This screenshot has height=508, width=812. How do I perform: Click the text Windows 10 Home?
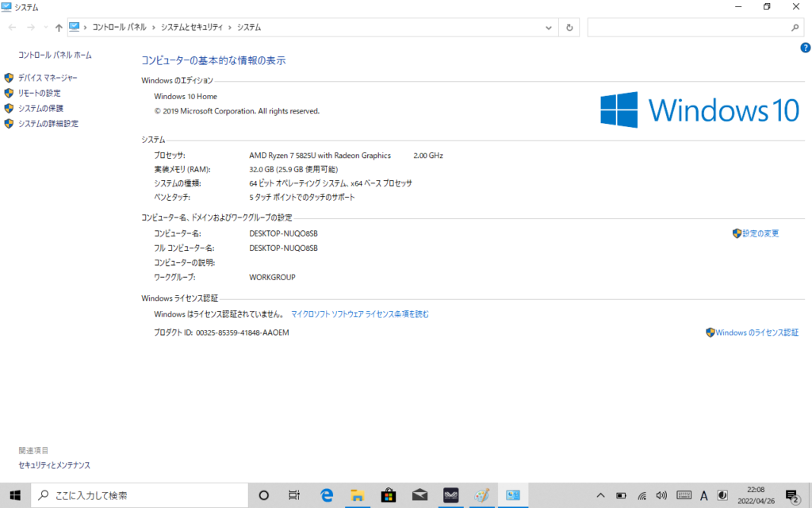[186, 96]
